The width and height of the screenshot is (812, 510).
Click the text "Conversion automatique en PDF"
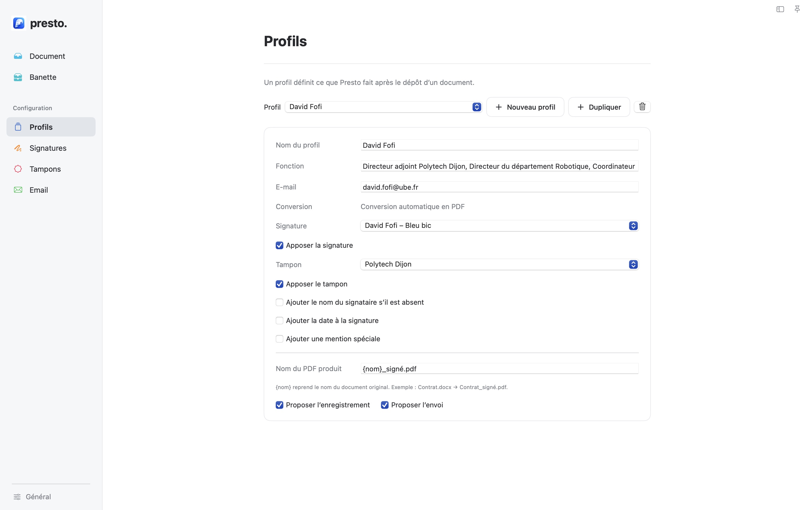412,206
